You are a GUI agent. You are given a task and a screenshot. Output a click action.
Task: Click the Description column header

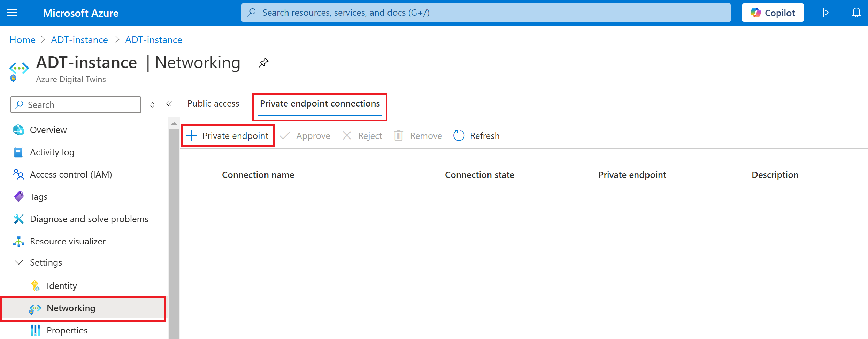click(775, 175)
